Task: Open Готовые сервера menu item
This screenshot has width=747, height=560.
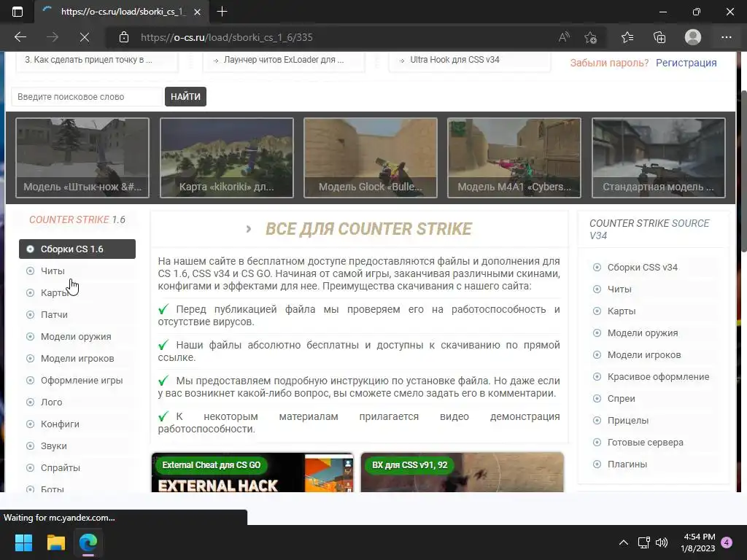Action: [x=645, y=443]
